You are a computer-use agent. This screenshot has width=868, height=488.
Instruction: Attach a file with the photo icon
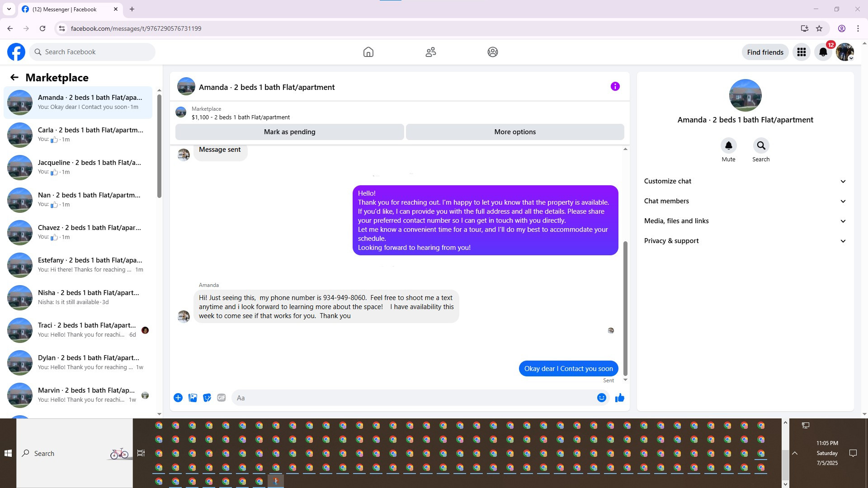[x=193, y=398]
